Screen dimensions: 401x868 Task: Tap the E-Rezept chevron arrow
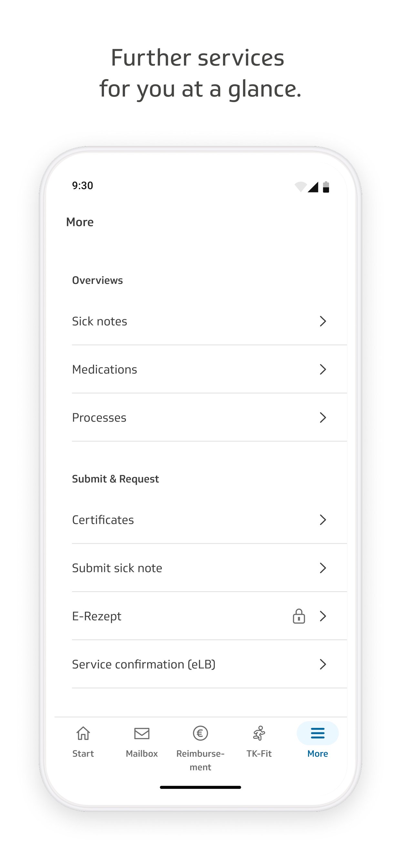(x=323, y=616)
